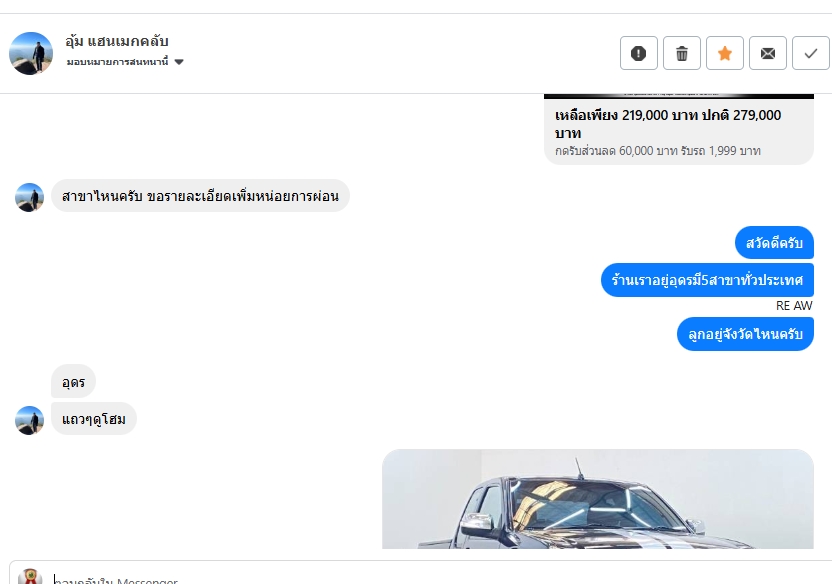Click the contact name อุ้ม แฮนเมกคลับ
The height and width of the screenshot is (584, 832).
click(117, 41)
